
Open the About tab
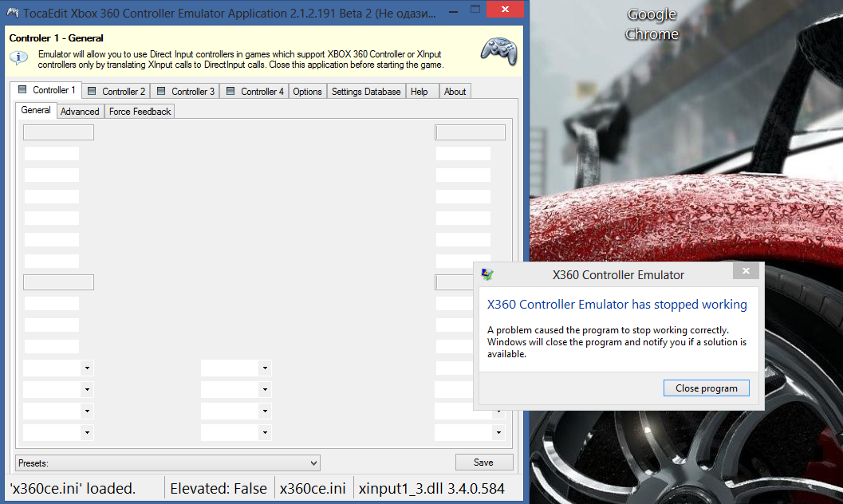455,92
